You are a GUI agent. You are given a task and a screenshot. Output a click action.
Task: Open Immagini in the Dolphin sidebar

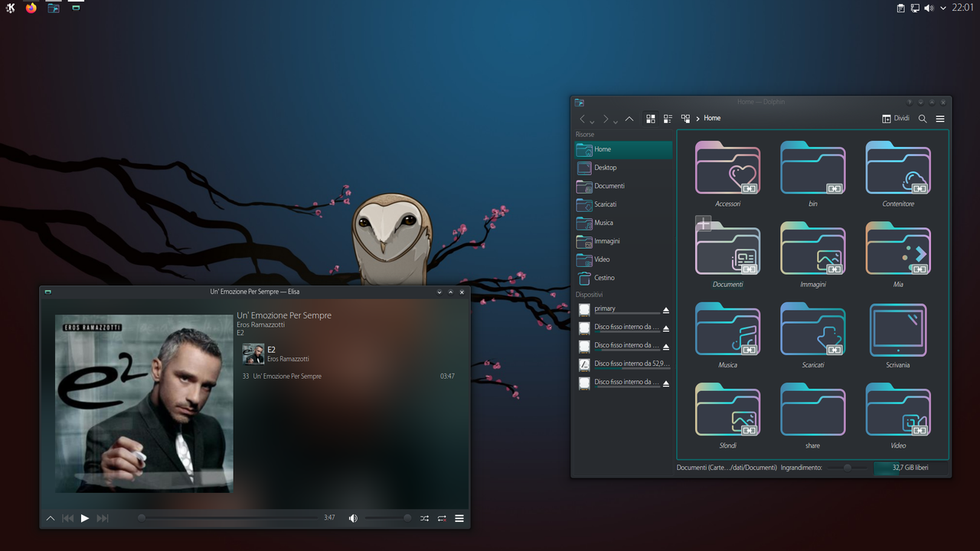click(x=623, y=241)
